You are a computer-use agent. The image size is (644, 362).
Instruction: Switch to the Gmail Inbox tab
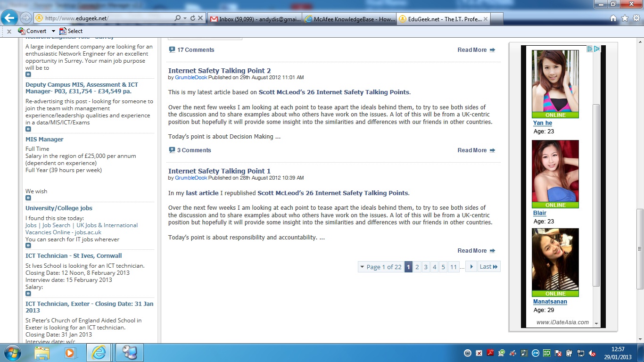pos(255,19)
